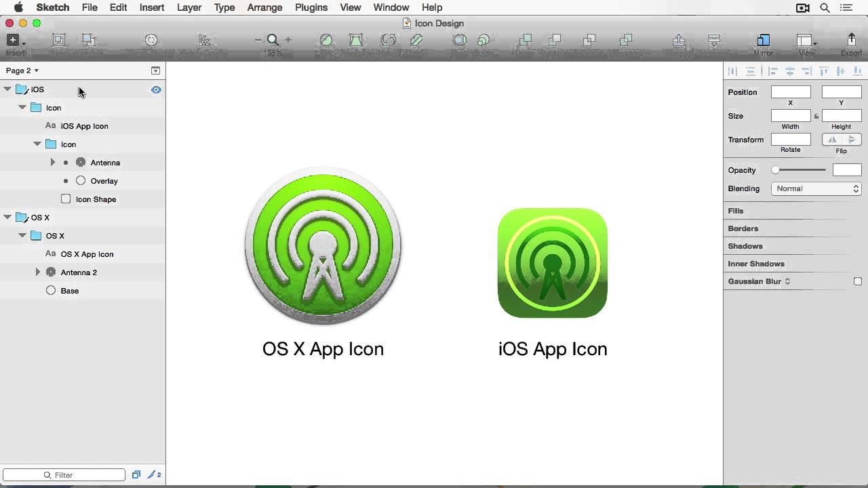Toggle the pages list button

(155, 70)
